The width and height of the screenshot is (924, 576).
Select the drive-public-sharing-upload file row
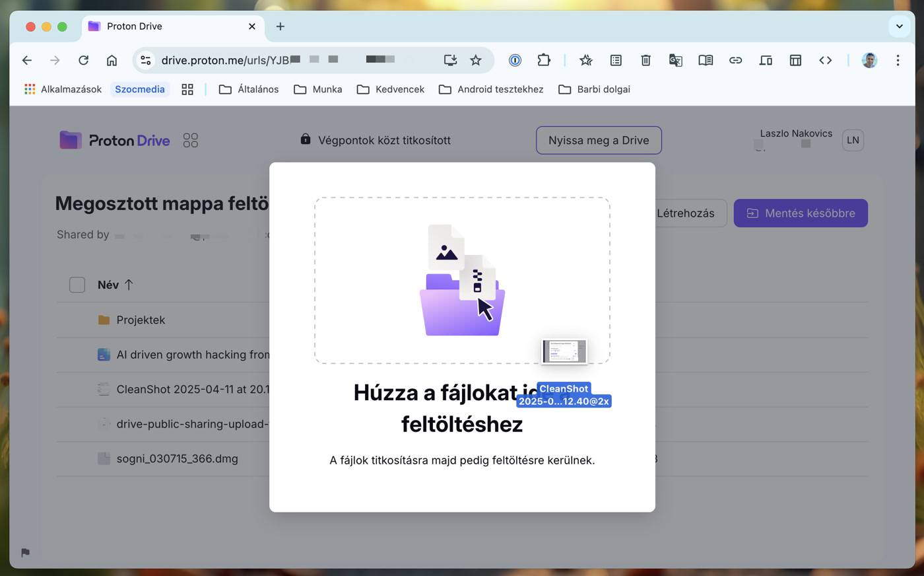(x=462, y=424)
